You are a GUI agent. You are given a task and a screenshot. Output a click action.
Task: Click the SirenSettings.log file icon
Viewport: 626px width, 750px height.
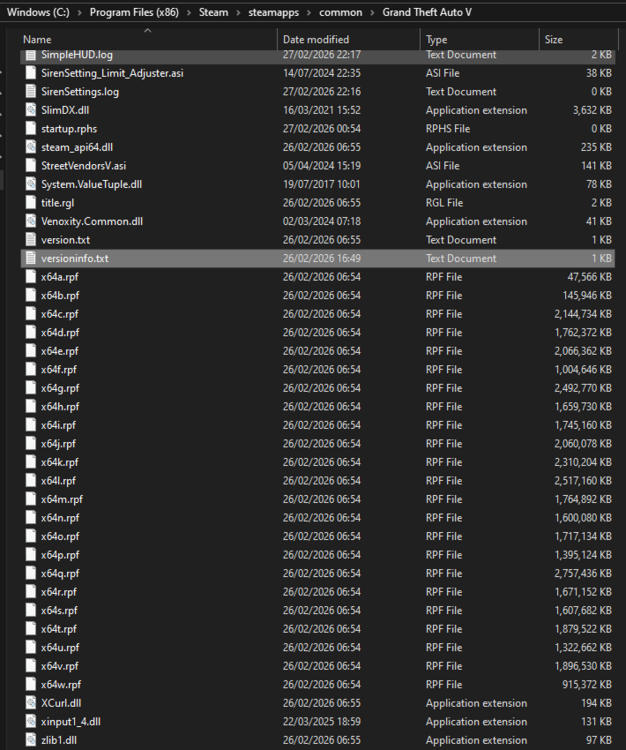click(31, 92)
